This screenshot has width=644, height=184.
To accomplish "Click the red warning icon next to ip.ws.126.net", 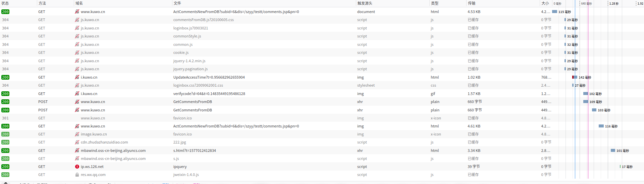I will coord(77,167).
